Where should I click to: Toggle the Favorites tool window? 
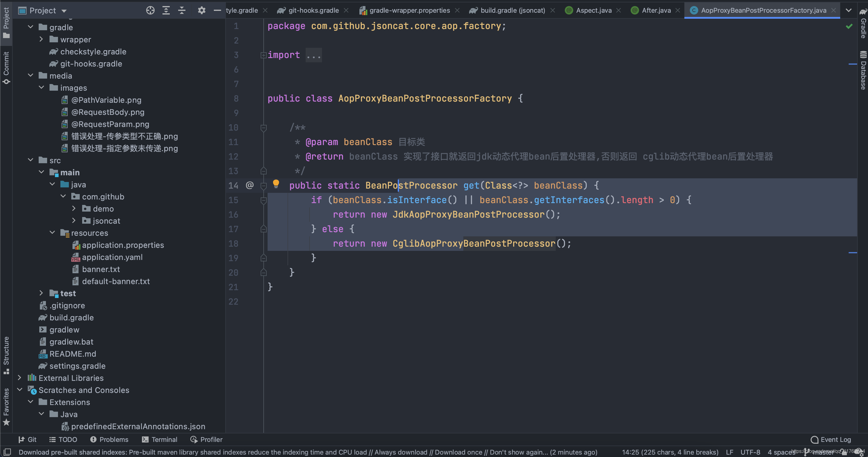pos(6,407)
